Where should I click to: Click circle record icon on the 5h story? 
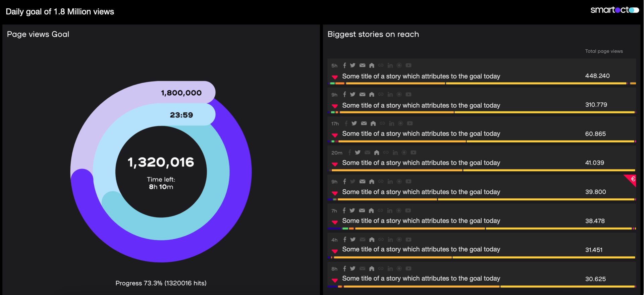tap(399, 65)
